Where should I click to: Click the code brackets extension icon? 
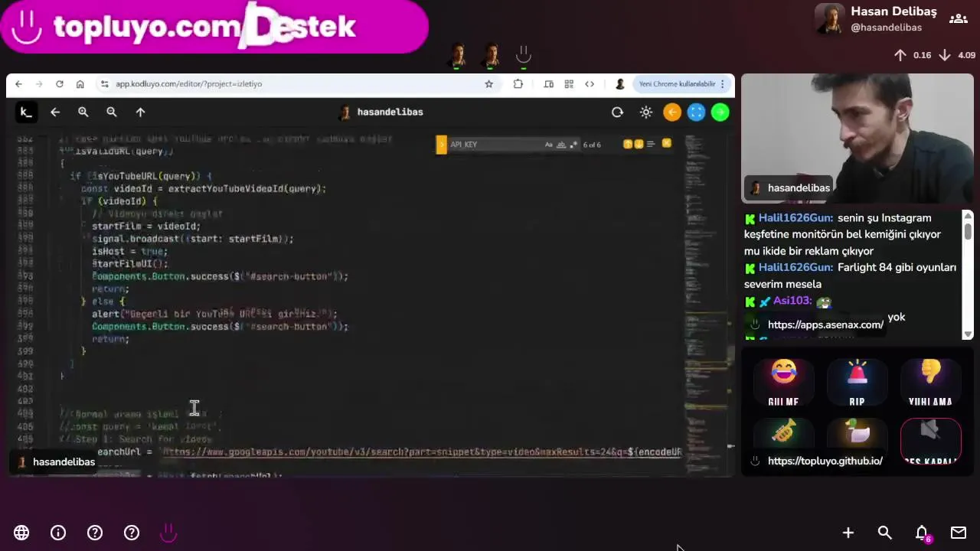coord(590,84)
